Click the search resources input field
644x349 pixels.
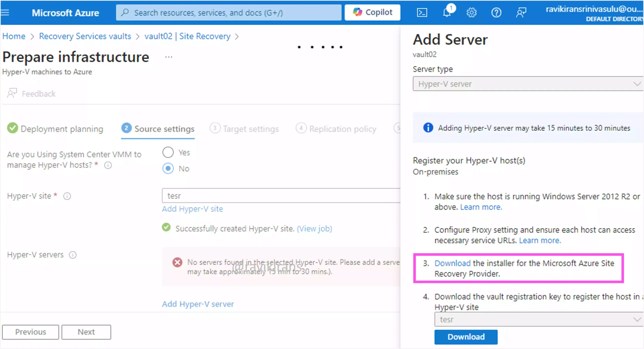click(229, 13)
